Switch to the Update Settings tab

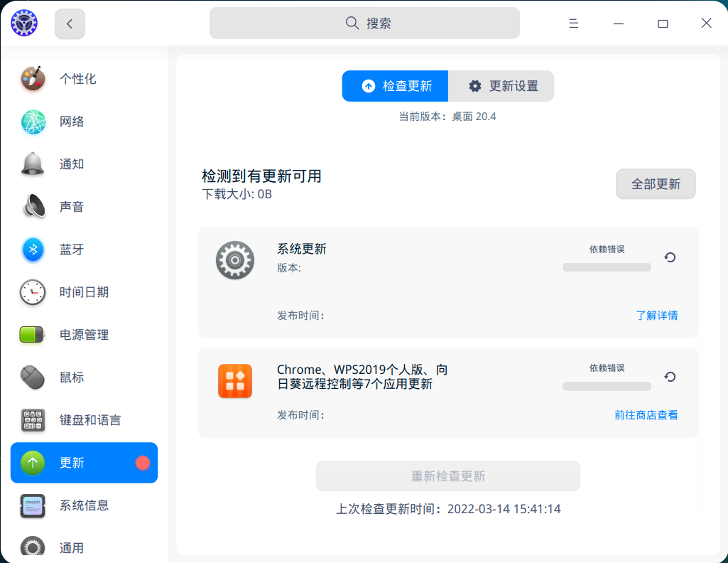[x=501, y=86]
